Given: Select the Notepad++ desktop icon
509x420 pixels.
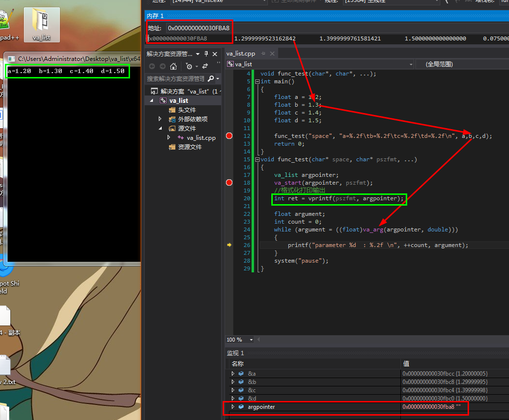Looking at the screenshot, I should click(7, 25).
